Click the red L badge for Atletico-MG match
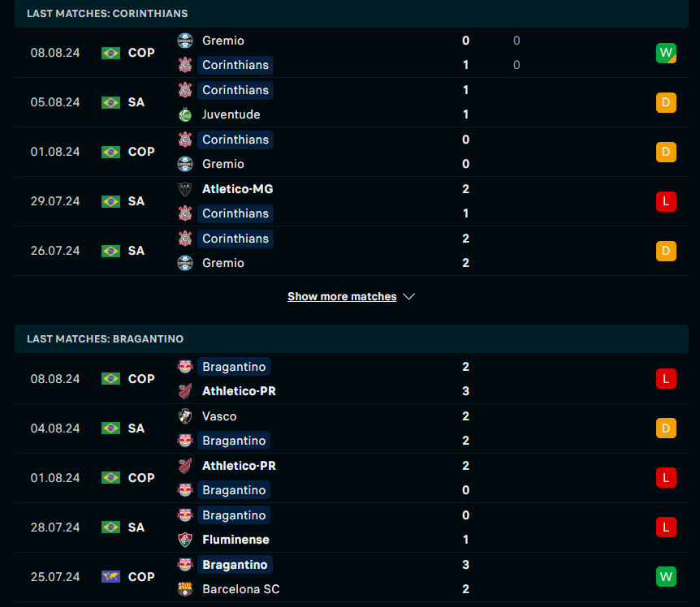This screenshot has height=607, width=700. coord(666,201)
